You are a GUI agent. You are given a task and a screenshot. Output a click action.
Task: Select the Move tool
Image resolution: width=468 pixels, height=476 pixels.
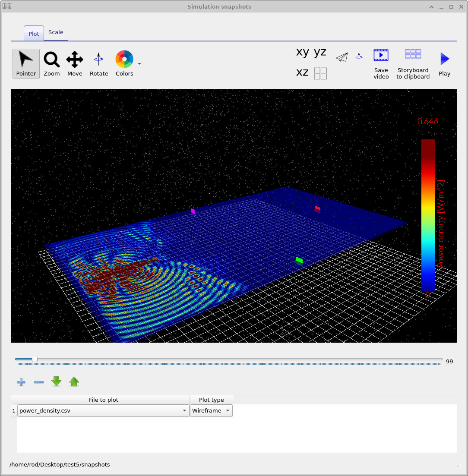click(75, 63)
